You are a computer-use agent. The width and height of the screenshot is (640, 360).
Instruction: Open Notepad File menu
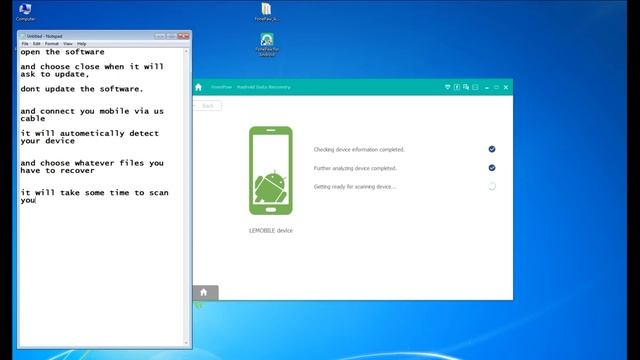pyautogui.click(x=25, y=44)
